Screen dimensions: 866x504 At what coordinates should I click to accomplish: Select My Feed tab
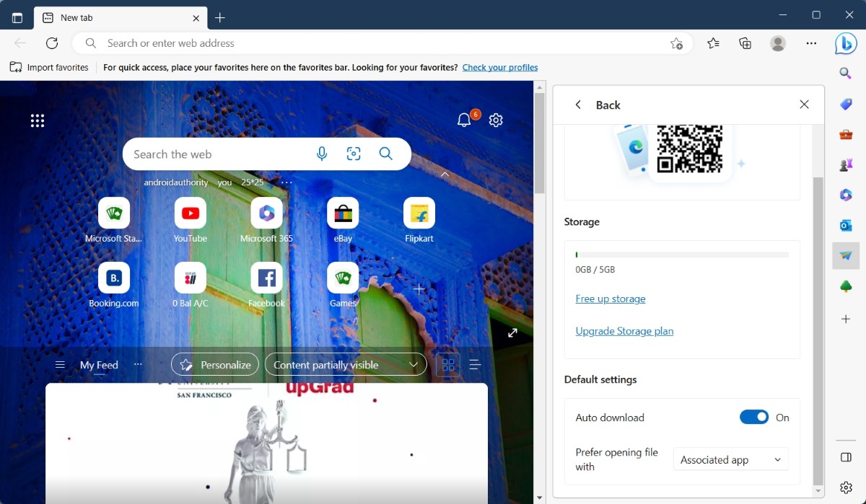[99, 365]
